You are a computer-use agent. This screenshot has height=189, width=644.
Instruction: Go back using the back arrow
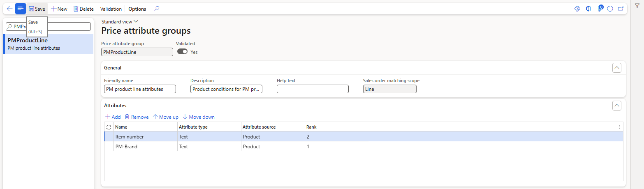click(x=9, y=9)
